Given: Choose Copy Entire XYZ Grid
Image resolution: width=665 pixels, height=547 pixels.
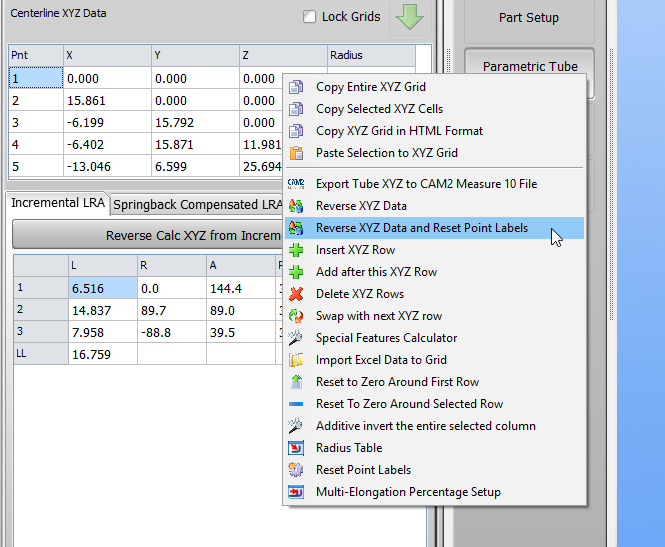Looking at the screenshot, I should point(434,87).
